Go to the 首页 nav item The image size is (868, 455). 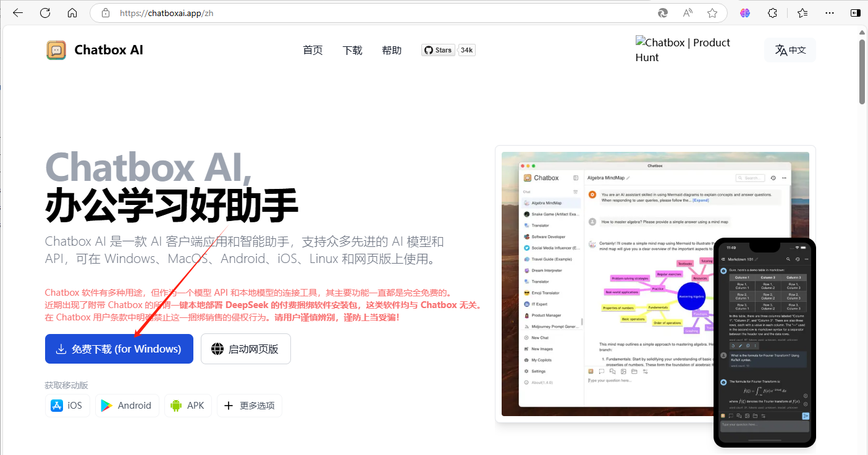313,51
